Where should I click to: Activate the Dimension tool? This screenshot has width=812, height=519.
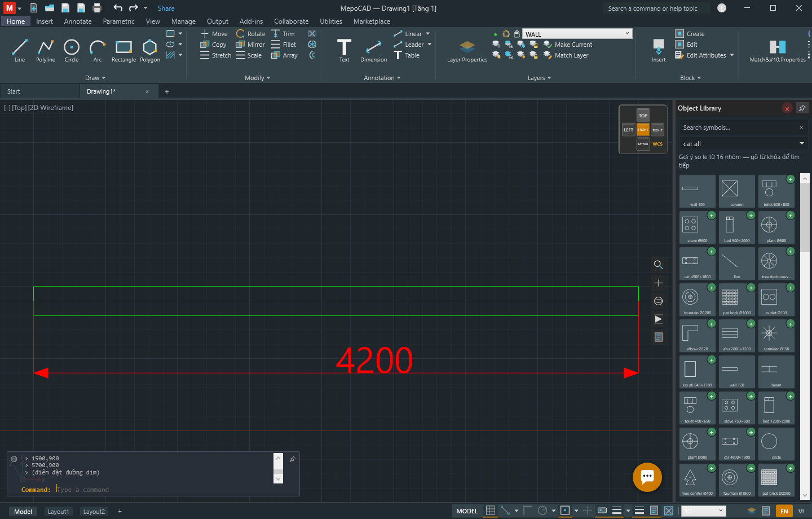[x=374, y=50]
